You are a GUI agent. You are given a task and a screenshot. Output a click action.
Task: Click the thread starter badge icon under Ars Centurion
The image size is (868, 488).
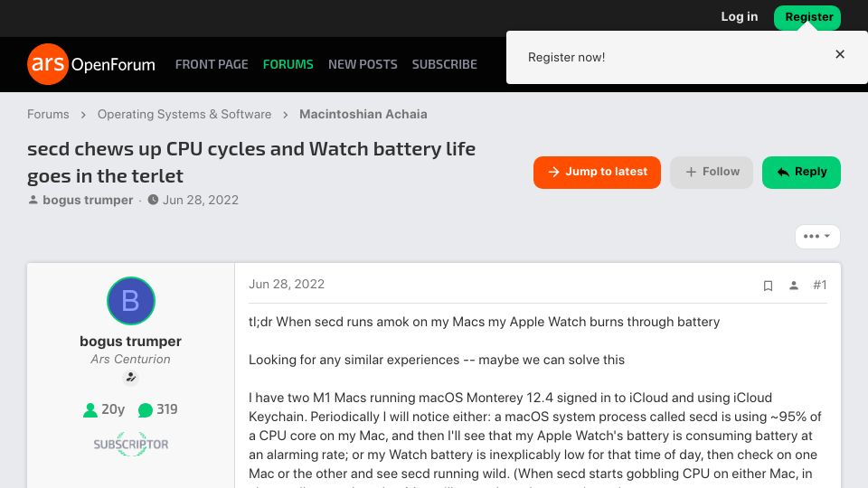[x=130, y=378]
